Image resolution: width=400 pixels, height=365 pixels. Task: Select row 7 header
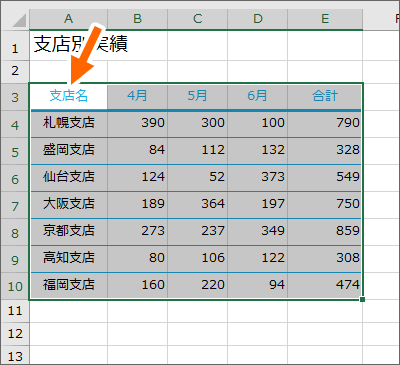click(x=15, y=205)
